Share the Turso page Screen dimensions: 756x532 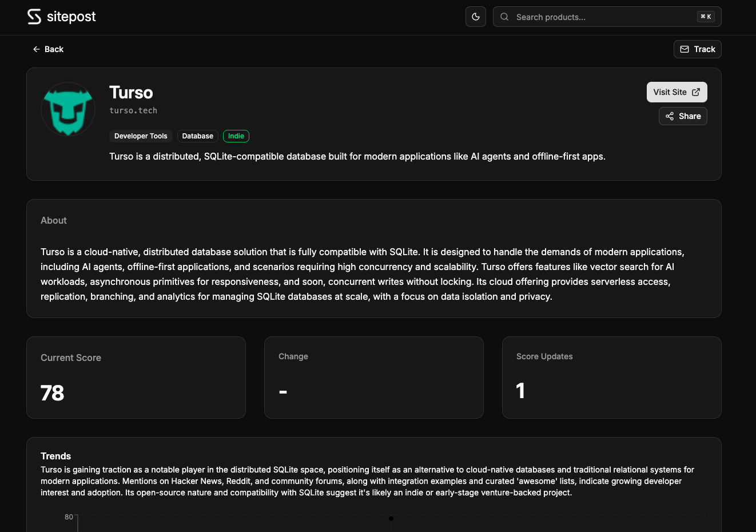point(683,116)
